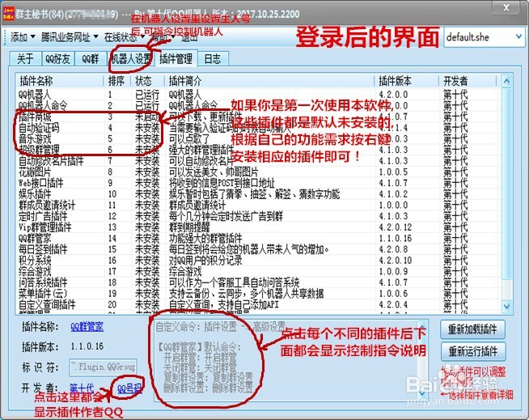Click the plugin list scroll-up arrow
Viewport: 529px width, 420px height.
(506, 81)
